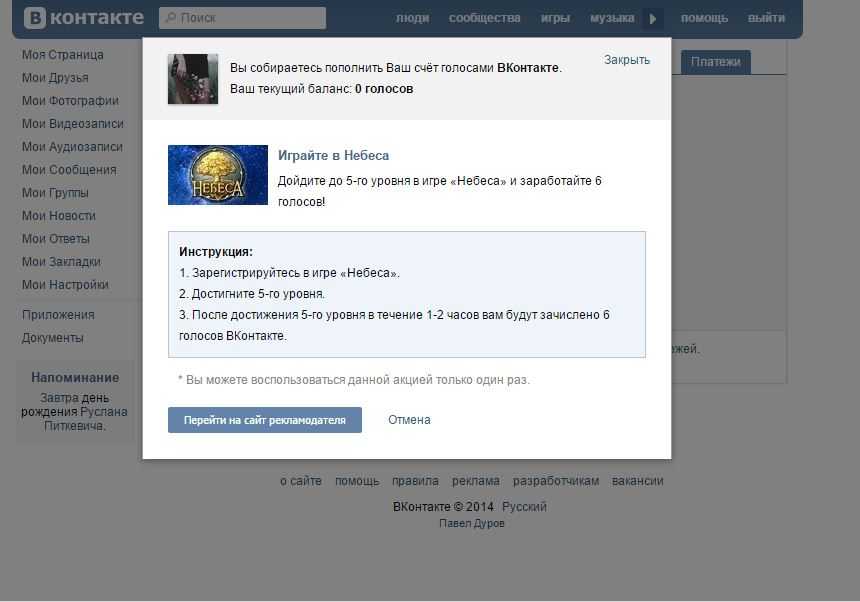Viewport: 860px width, 602px height.
Task: Click the user avatar thumbnail in dialog
Action: (x=192, y=79)
